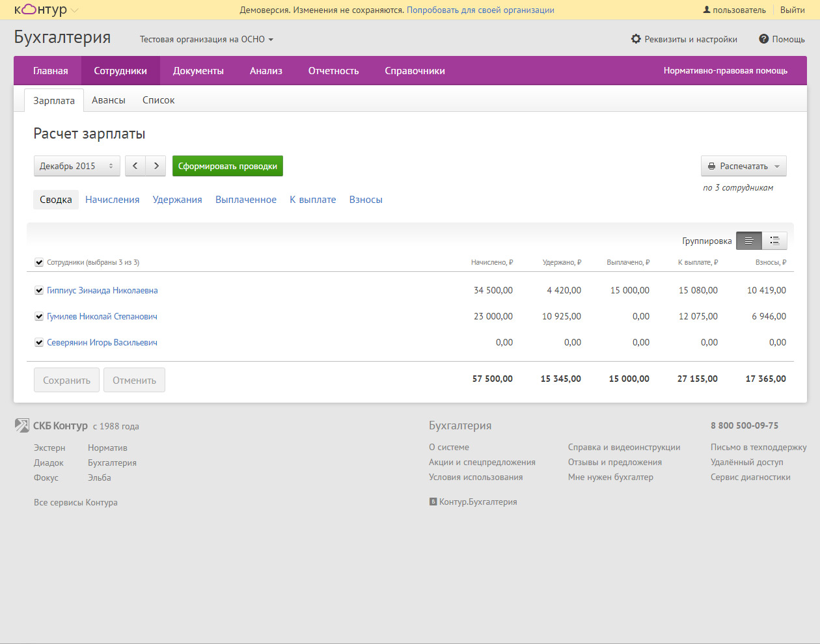The height and width of the screenshot is (644, 820).
Task: Open the Декабрь 2015 month dropdown
Action: pos(77,166)
